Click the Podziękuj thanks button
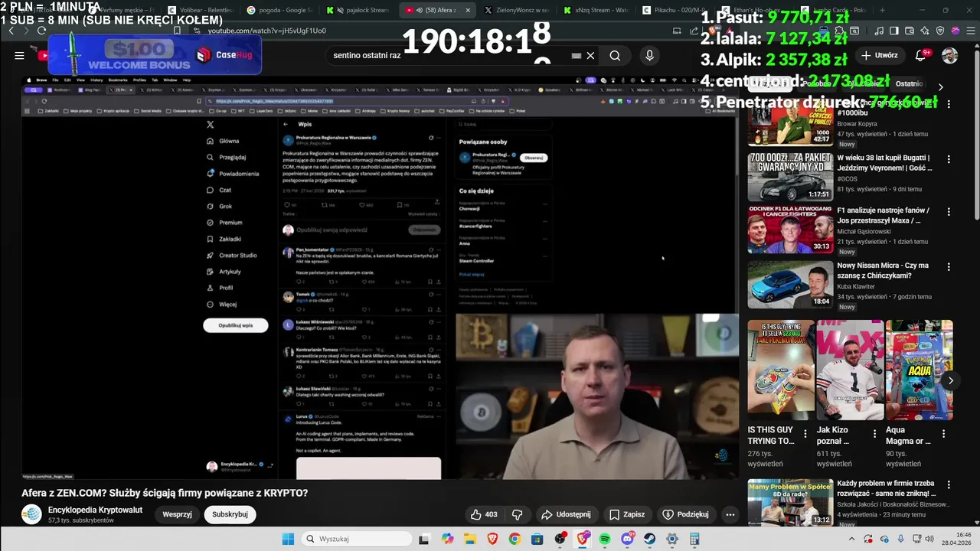This screenshot has height=551, width=980. (685, 514)
